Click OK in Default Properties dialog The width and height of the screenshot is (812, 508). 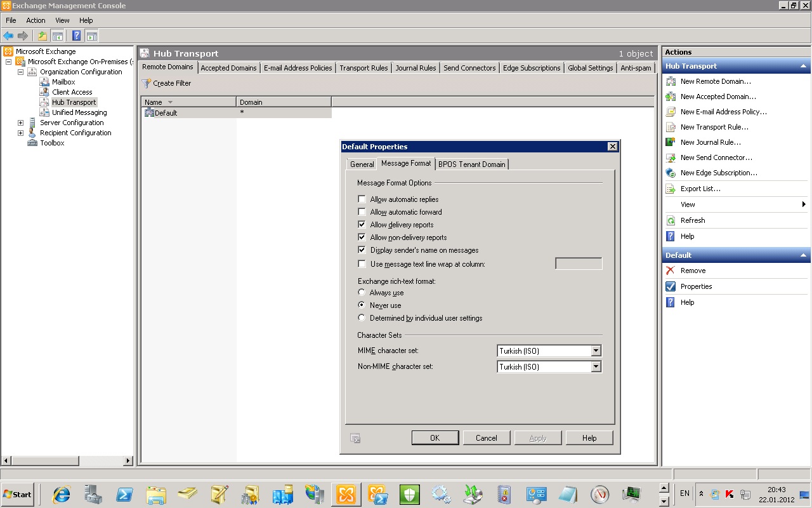click(435, 438)
